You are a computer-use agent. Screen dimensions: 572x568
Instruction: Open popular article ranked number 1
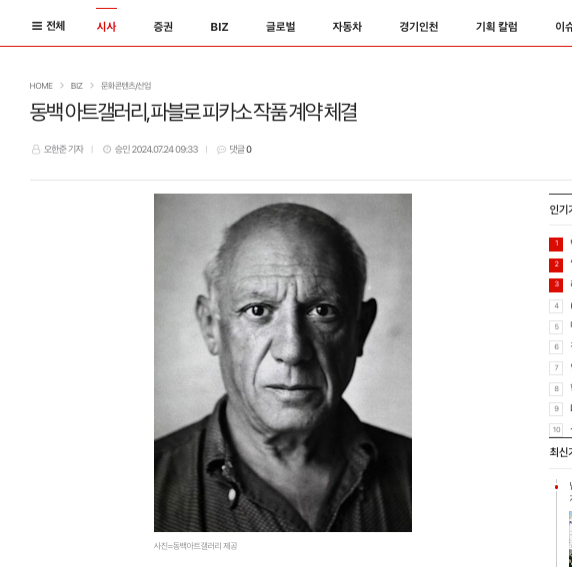[x=556, y=244]
